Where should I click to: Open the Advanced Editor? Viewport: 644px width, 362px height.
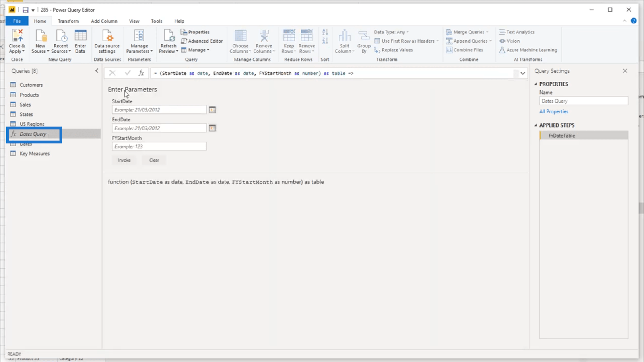point(202,41)
